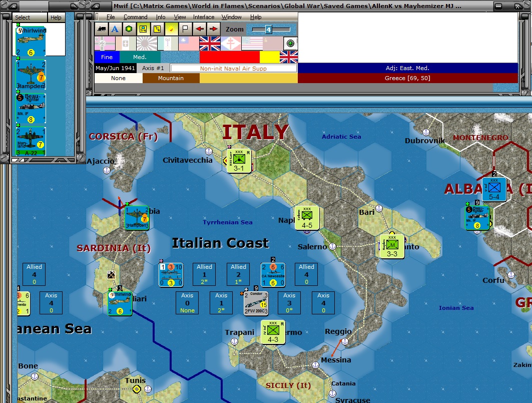Select the Union Jack in flag row

coord(210,44)
